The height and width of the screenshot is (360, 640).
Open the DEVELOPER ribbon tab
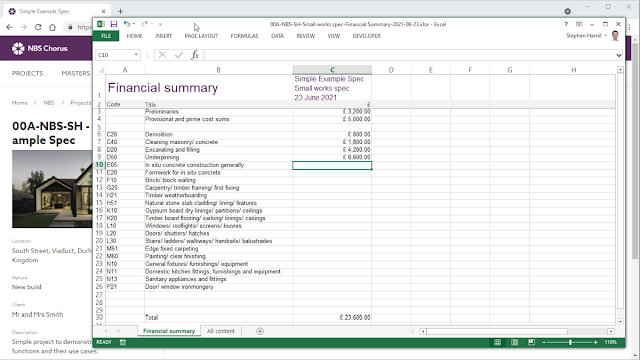point(367,36)
